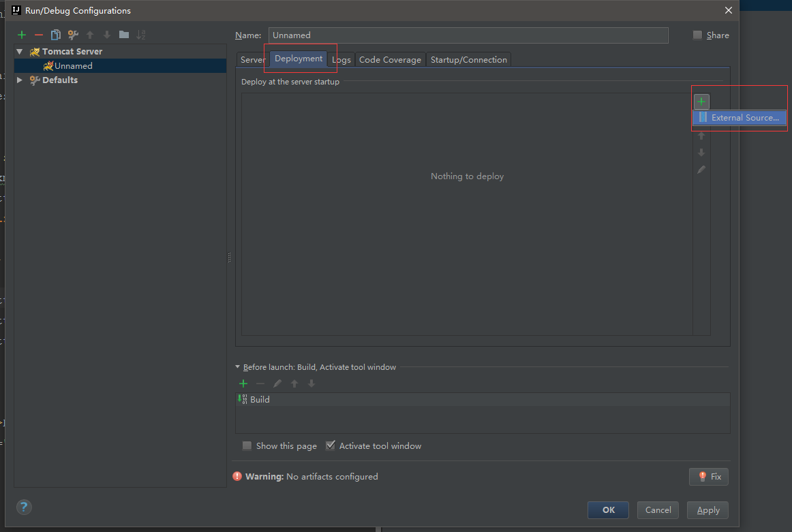Collapse the Before launch section
The image size is (792, 532).
click(237, 367)
